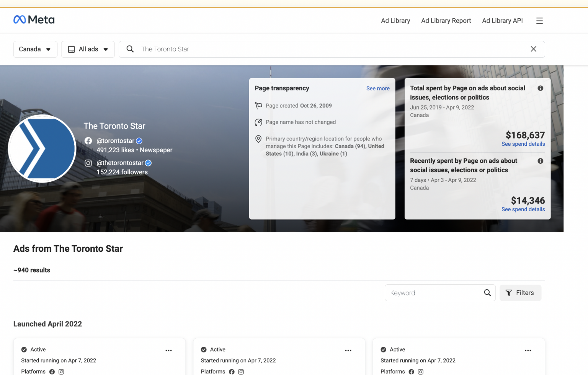This screenshot has height=375, width=588.
Task: Open the Canada country dropdown
Action: click(x=35, y=49)
